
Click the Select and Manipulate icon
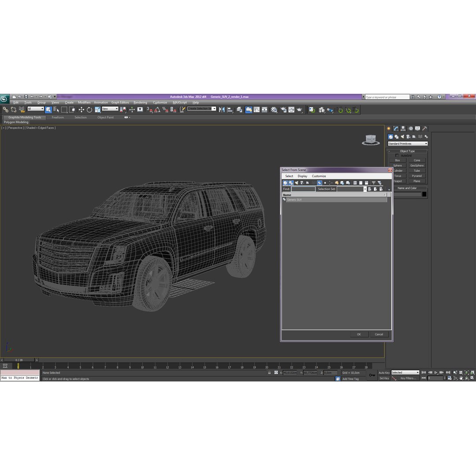132,110
